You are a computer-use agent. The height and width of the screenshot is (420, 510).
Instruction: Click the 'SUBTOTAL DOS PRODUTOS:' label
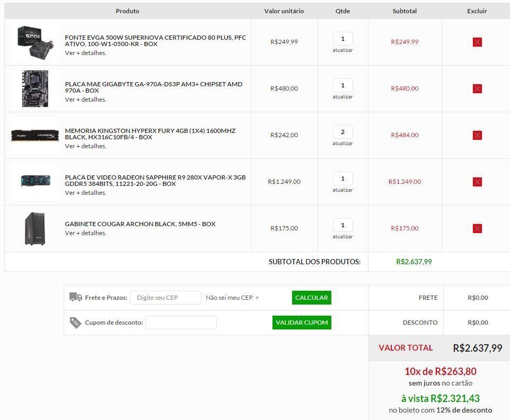[x=314, y=262]
